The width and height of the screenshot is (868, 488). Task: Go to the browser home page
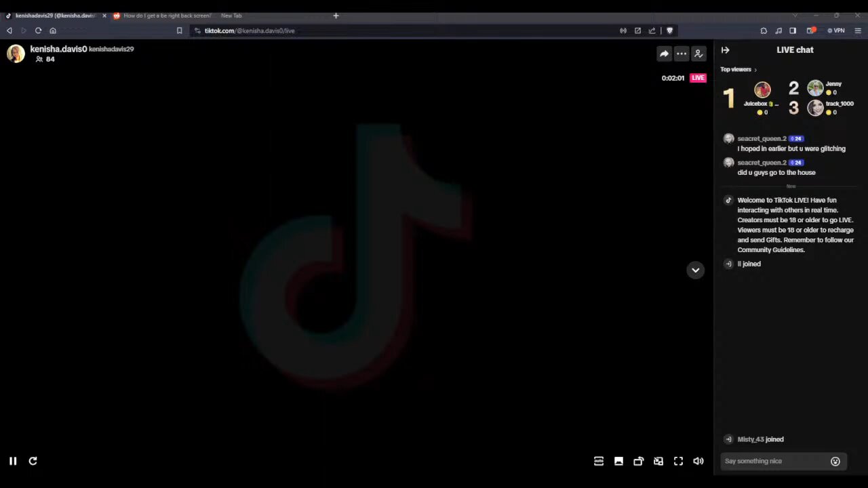(53, 30)
